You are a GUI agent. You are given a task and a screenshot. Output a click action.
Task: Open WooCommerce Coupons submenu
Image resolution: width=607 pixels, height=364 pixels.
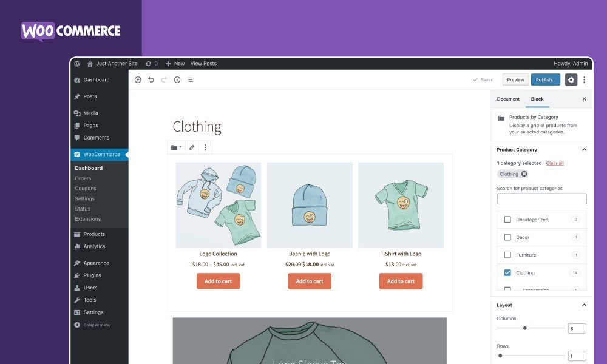point(86,189)
